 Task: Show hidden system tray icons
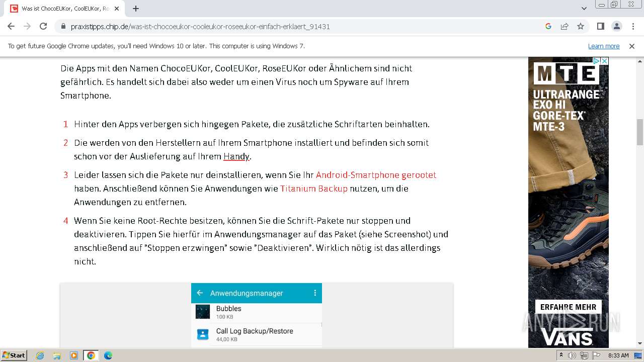click(561, 355)
